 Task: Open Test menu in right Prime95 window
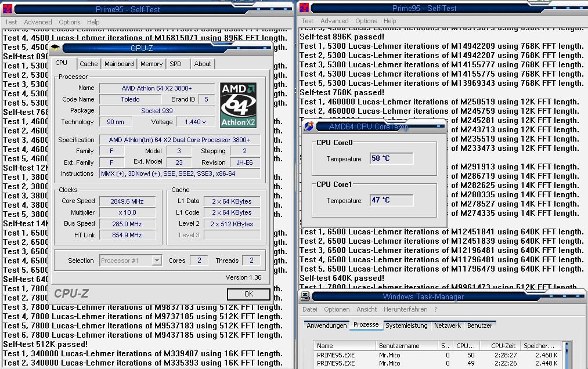[x=307, y=21]
